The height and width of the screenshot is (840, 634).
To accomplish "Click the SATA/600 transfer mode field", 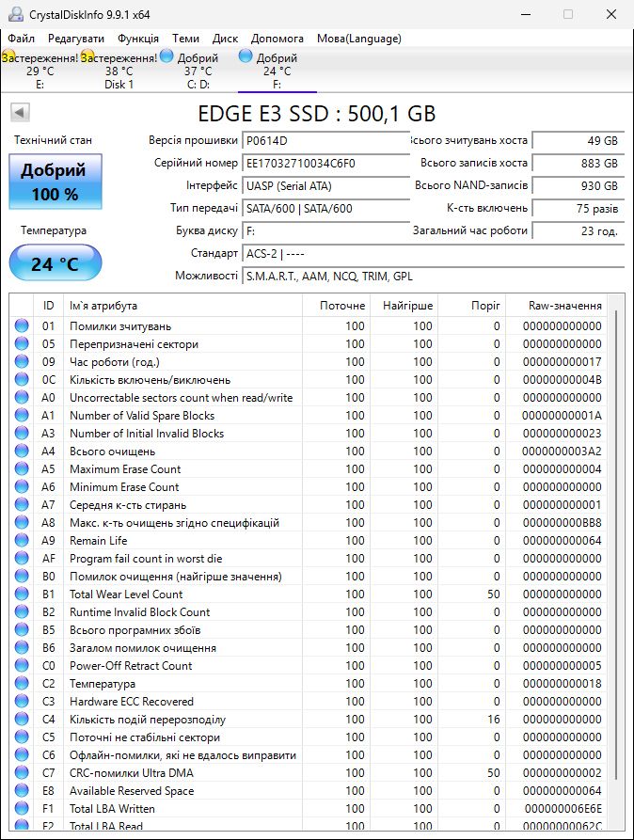I will (325, 209).
